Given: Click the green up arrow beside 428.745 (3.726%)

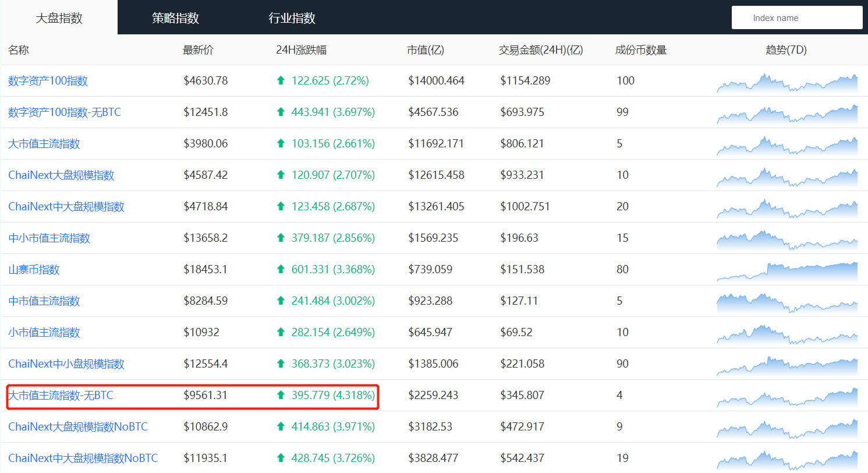Looking at the screenshot, I should pyautogui.click(x=281, y=458).
